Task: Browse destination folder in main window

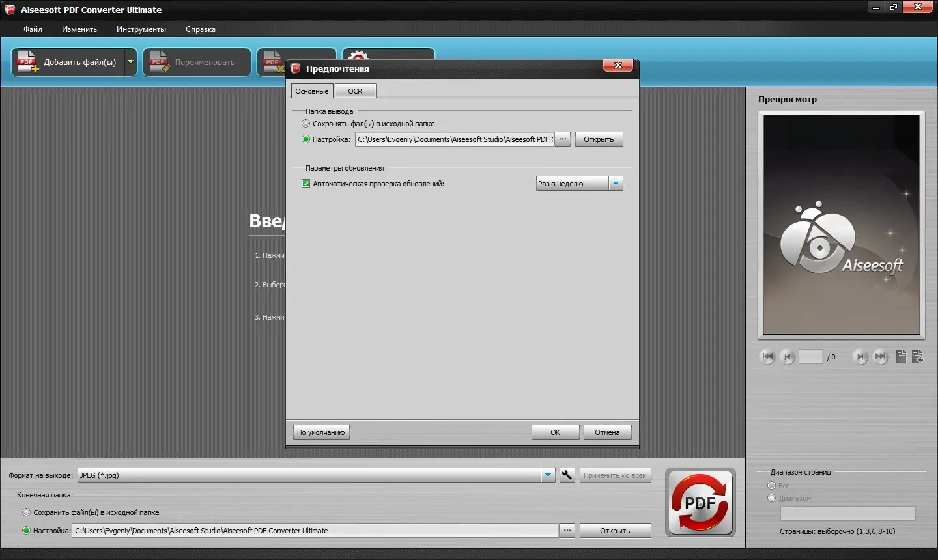Action: click(x=567, y=531)
